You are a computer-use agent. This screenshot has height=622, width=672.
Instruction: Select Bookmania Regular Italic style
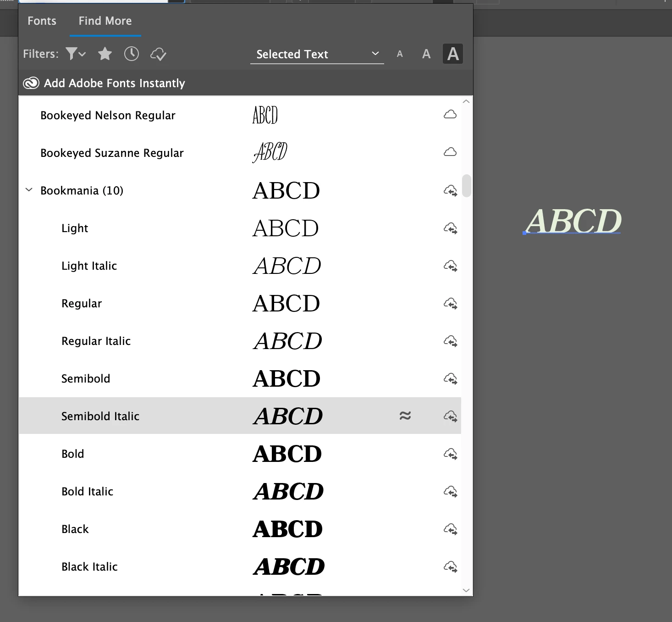point(240,341)
